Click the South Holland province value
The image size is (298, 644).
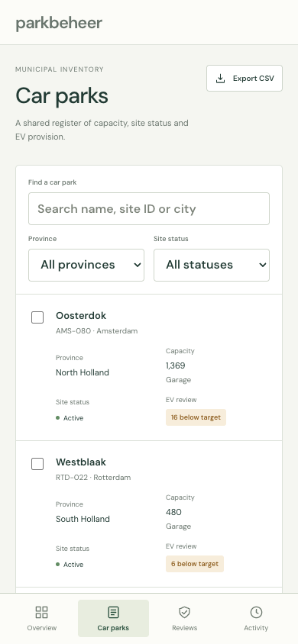coord(83,519)
